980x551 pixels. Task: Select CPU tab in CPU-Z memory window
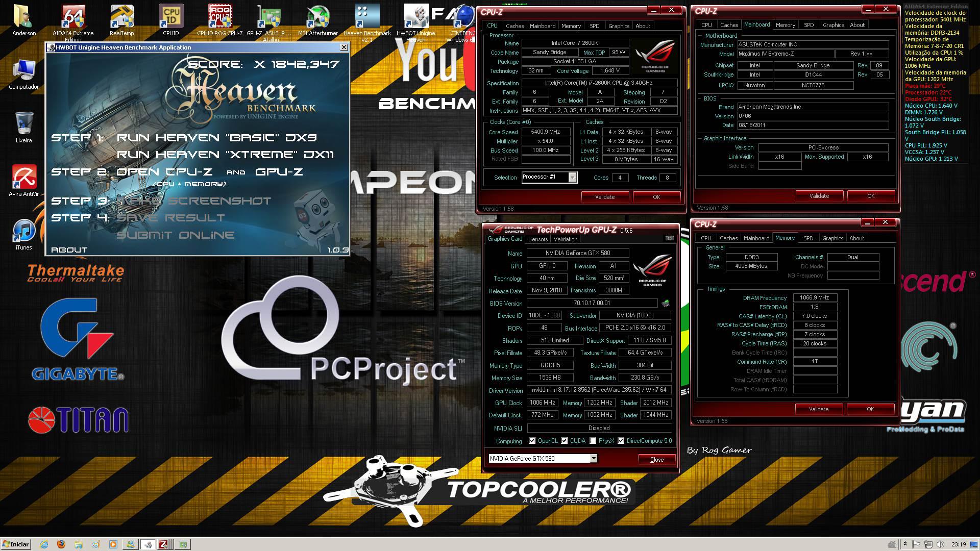[706, 238]
